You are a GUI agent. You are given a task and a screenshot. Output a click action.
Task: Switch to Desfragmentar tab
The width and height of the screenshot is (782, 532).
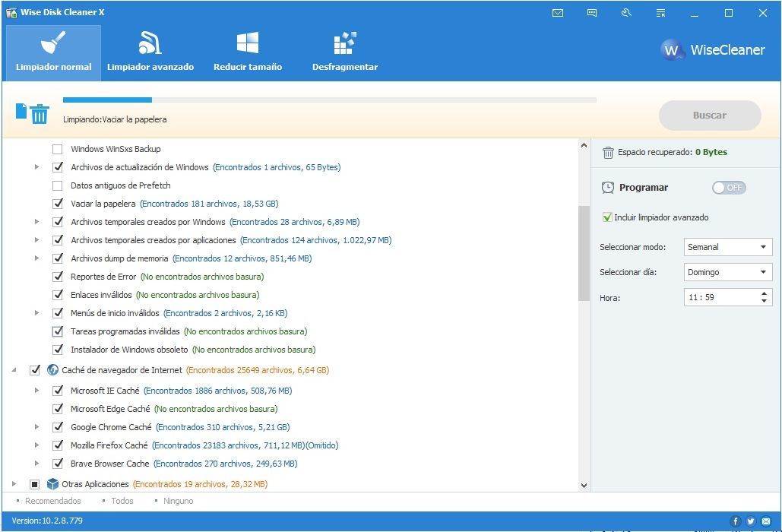344,53
